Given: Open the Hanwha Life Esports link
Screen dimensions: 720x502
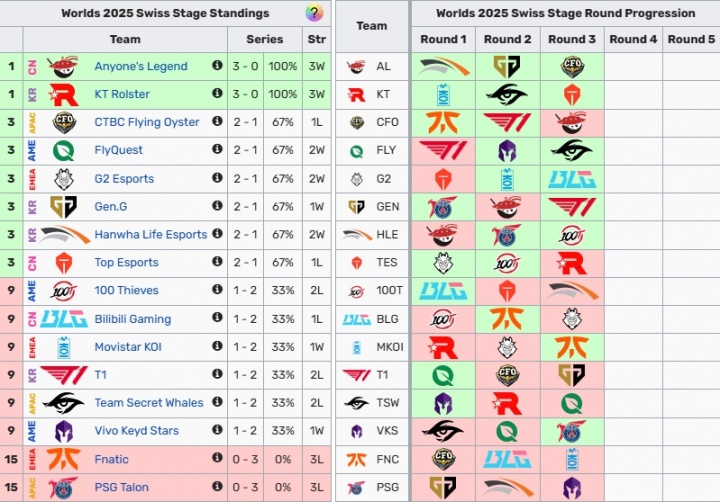Looking at the screenshot, I should [x=150, y=234].
